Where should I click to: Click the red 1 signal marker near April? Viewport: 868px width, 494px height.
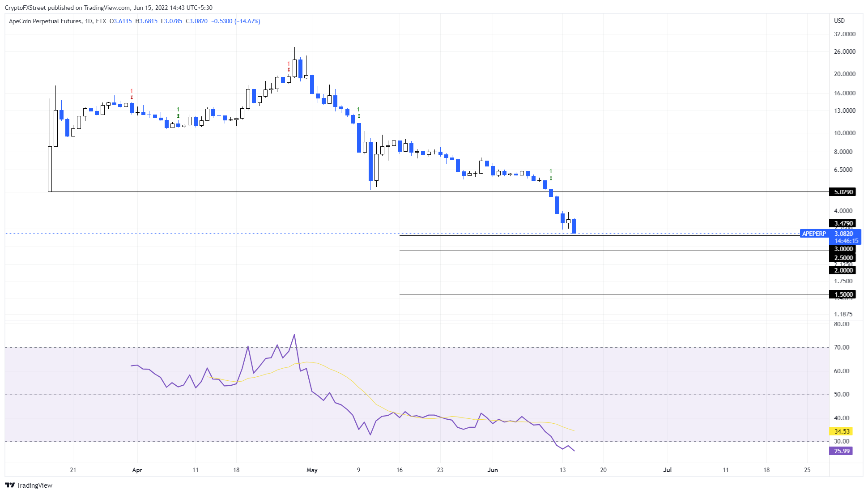coord(132,94)
